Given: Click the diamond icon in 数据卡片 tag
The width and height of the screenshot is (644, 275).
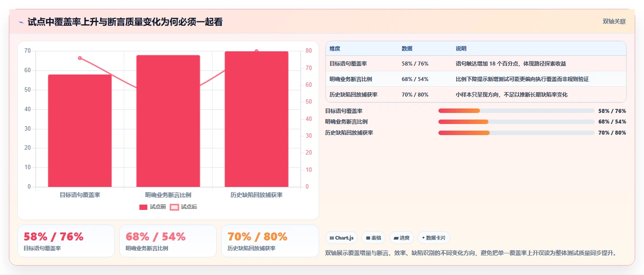Looking at the screenshot, I should [423, 238].
